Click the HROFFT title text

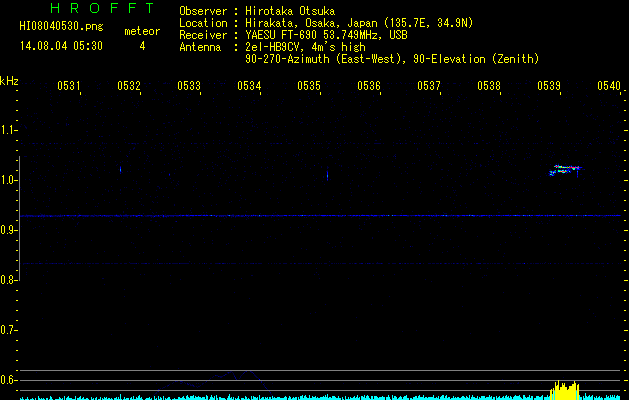(x=103, y=8)
